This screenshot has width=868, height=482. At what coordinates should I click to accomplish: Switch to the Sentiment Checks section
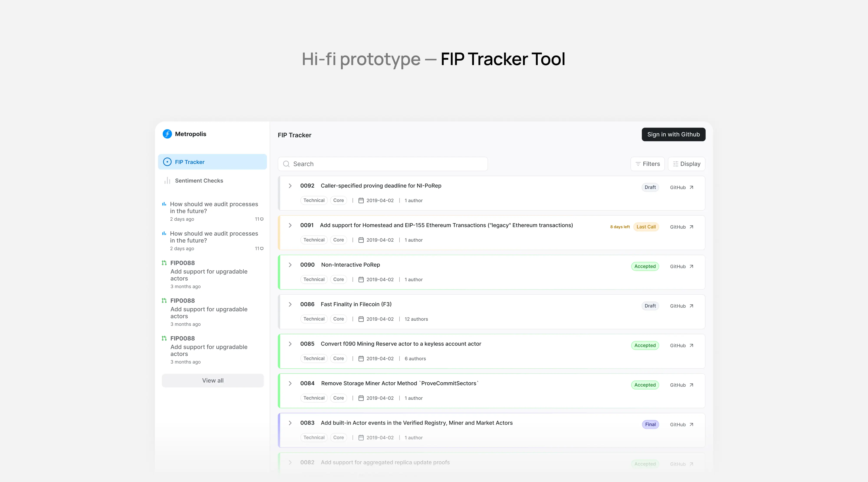(199, 180)
